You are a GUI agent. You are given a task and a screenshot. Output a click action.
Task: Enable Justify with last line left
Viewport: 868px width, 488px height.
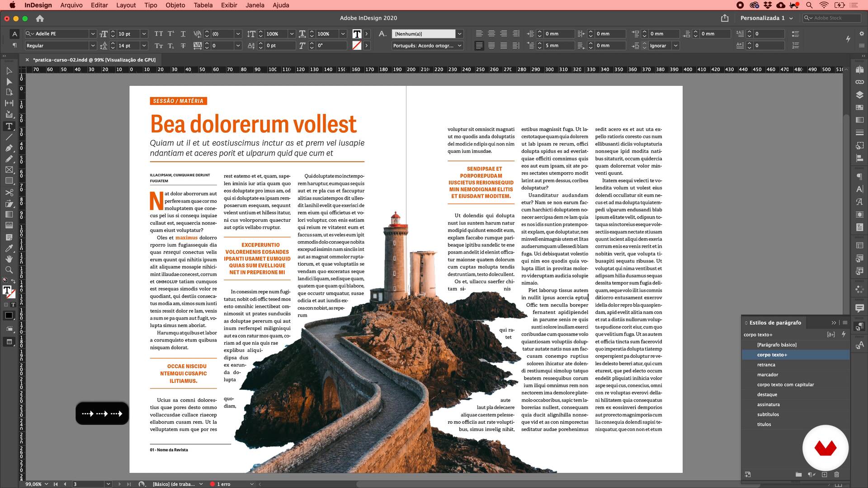[479, 46]
